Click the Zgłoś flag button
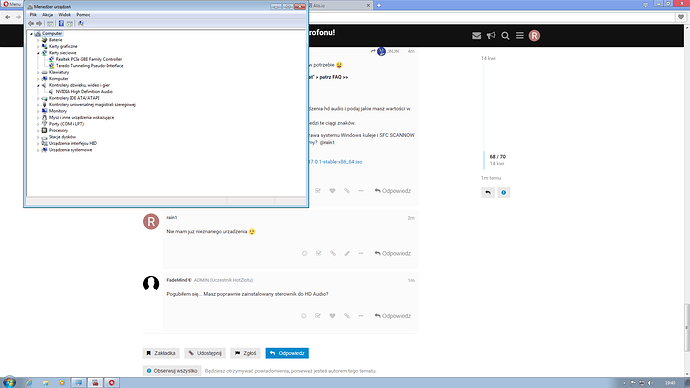The height and width of the screenshot is (388, 690). [x=245, y=353]
